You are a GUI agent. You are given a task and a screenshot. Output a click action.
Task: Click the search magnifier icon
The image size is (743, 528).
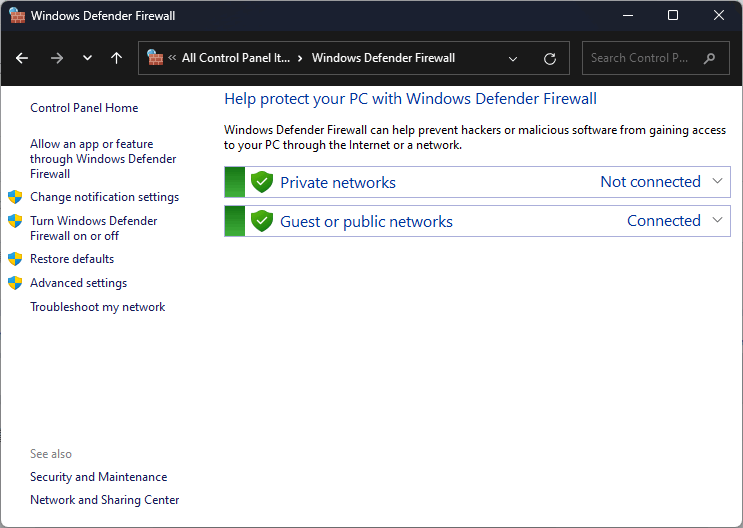[x=709, y=58]
